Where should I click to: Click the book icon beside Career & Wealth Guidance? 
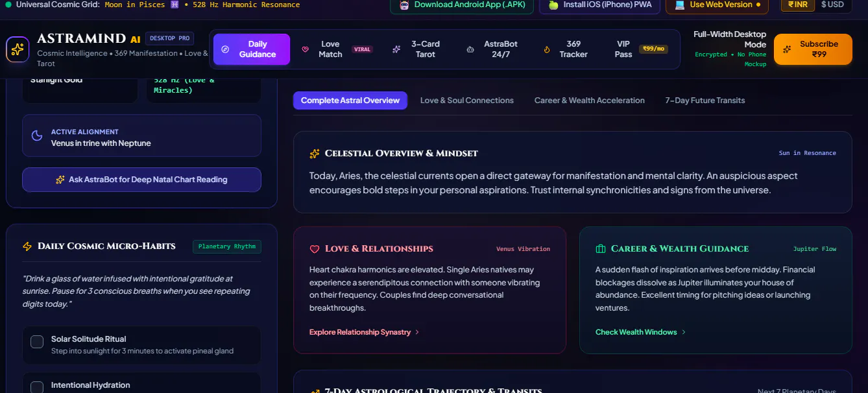tap(601, 249)
